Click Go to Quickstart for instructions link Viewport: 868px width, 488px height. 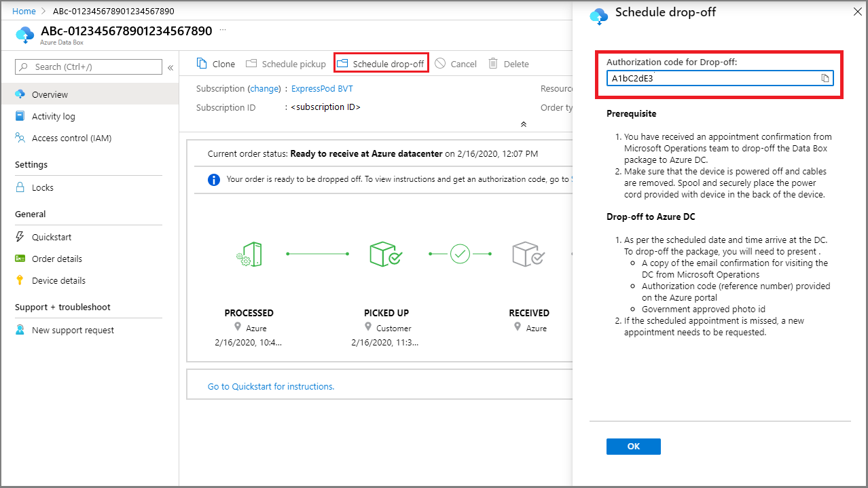tap(271, 386)
